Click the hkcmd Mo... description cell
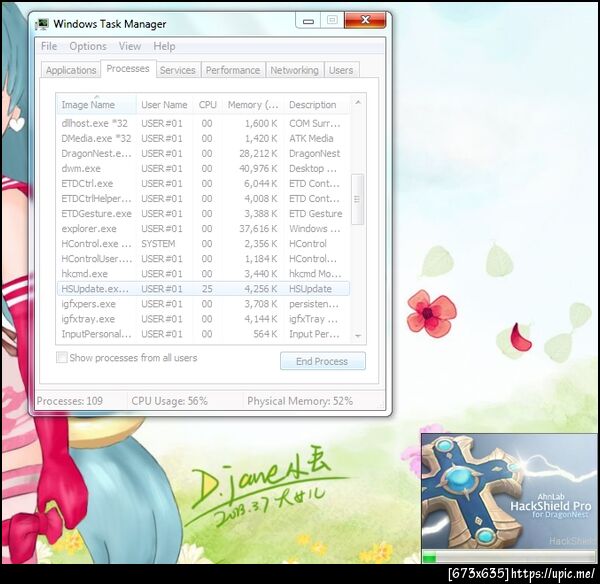Image resolution: width=600 pixels, height=584 pixels. (315, 274)
